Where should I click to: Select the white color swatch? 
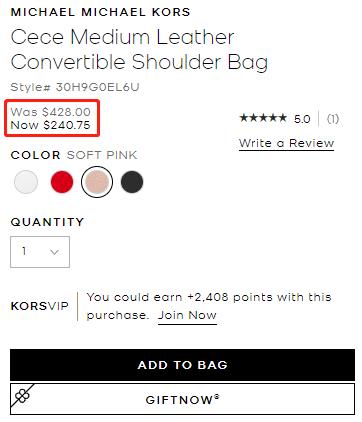tap(26, 182)
